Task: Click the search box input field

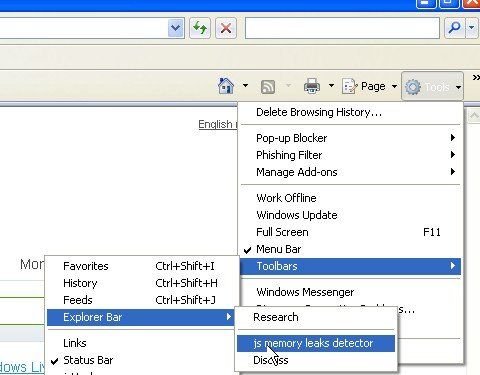Action: pyautogui.click(x=342, y=28)
